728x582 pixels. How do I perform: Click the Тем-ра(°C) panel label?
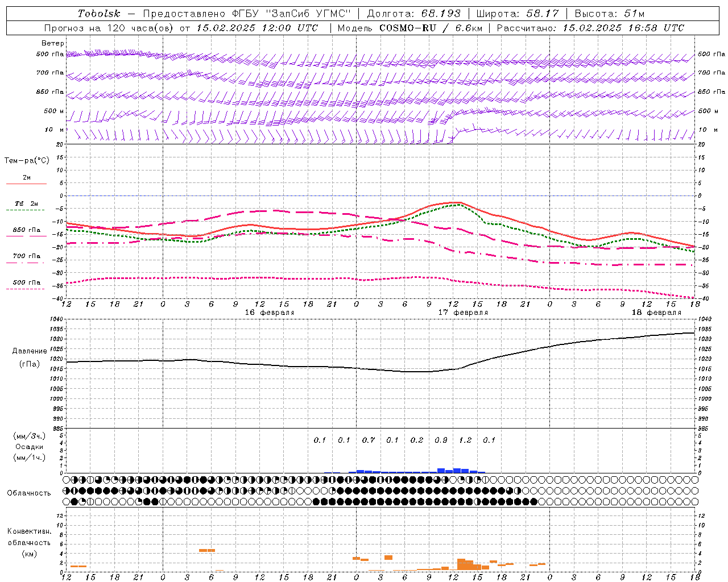(27, 161)
